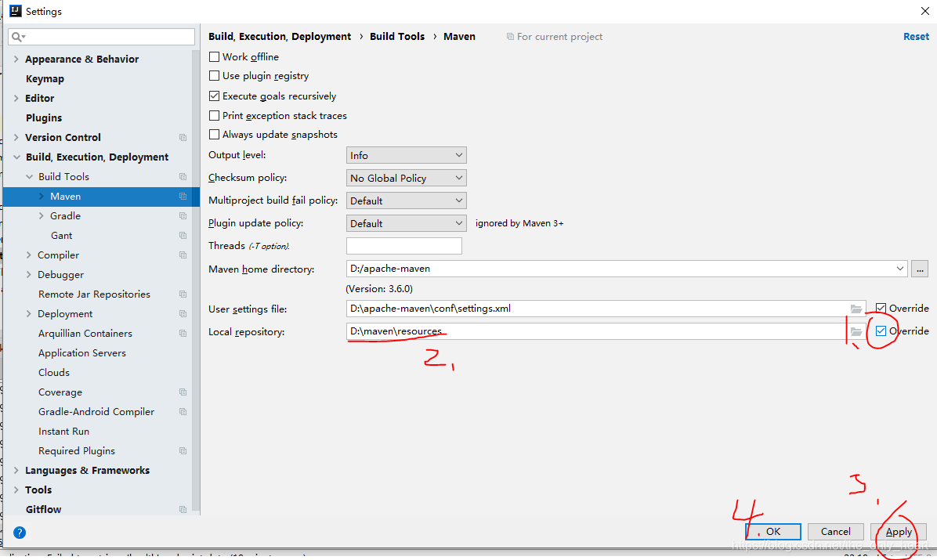The width and height of the screenshot is (937, 560).
Task: Enable Print exception stack traces
Action: 214,115
